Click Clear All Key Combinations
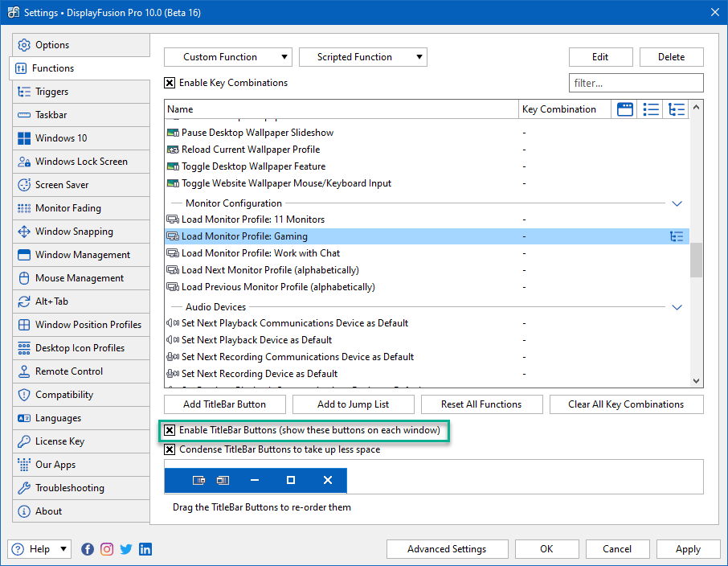Screen dimensions: 728x566 (626, 404)
